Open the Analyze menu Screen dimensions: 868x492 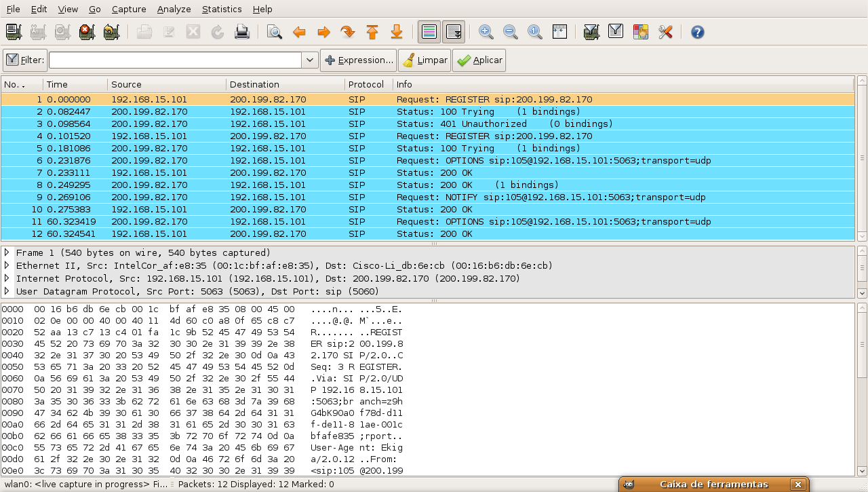(174, 9)
